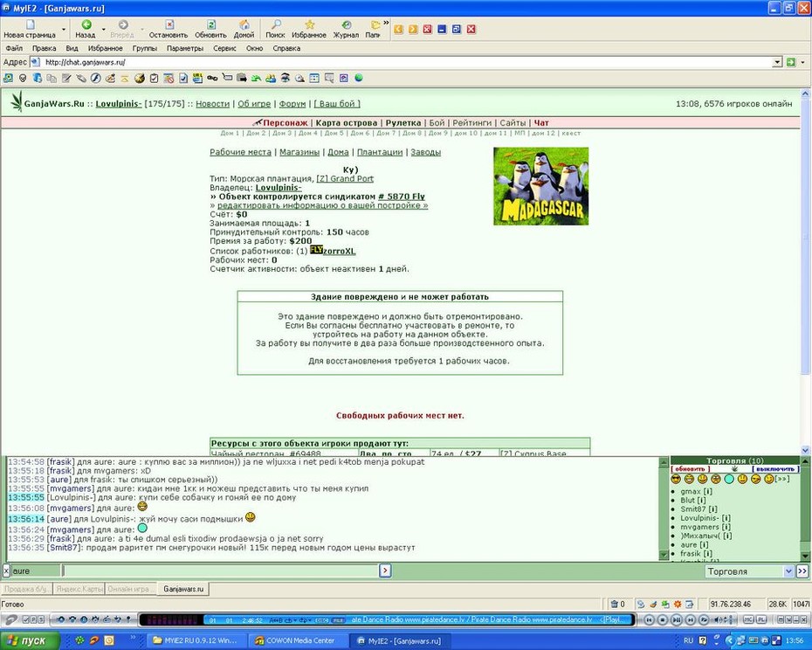
Task: Open Поиск (Search) from the toolbar
Action: (x=276, y=29)
